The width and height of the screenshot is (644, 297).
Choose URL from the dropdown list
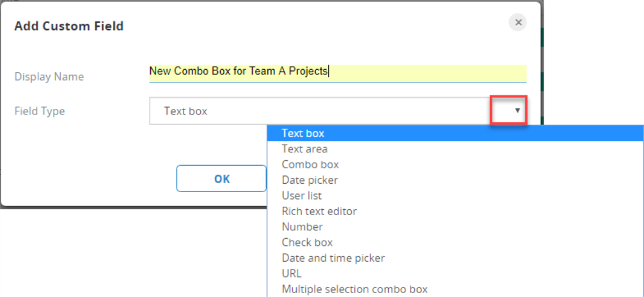pos(292,273)
